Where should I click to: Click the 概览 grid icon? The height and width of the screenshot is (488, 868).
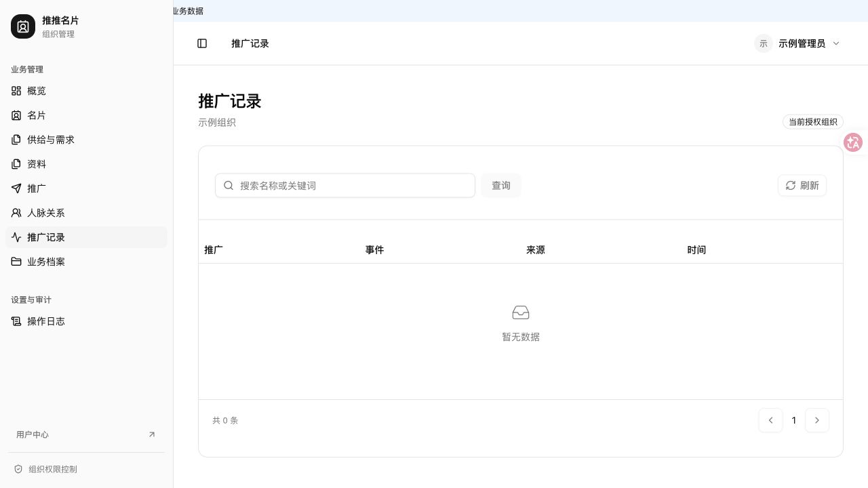point(16,91)
